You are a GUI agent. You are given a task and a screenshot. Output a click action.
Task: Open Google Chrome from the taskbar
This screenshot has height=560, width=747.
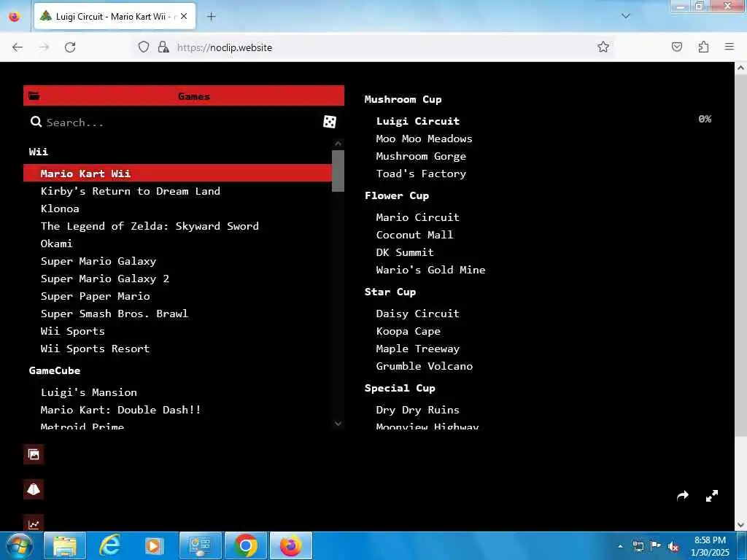click(x=245, y=545)
